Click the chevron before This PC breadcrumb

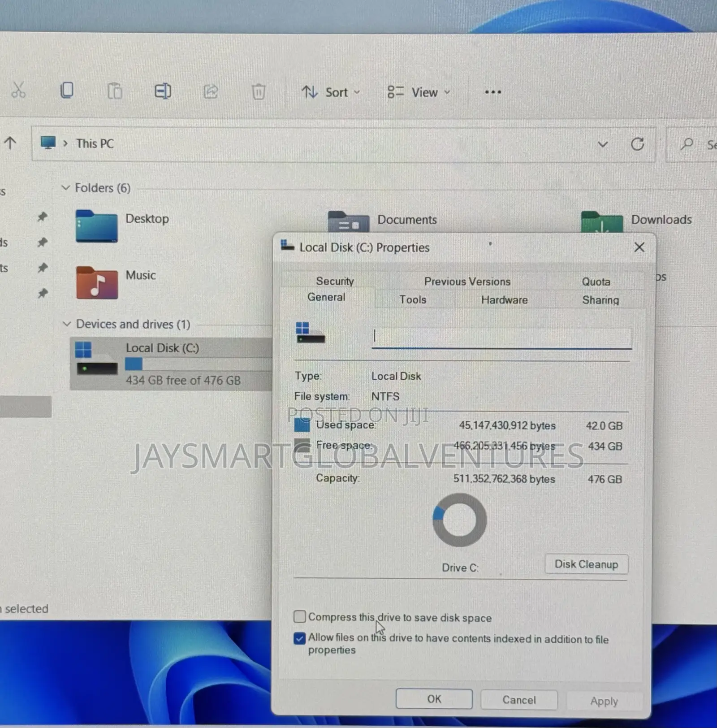(65, 143)
